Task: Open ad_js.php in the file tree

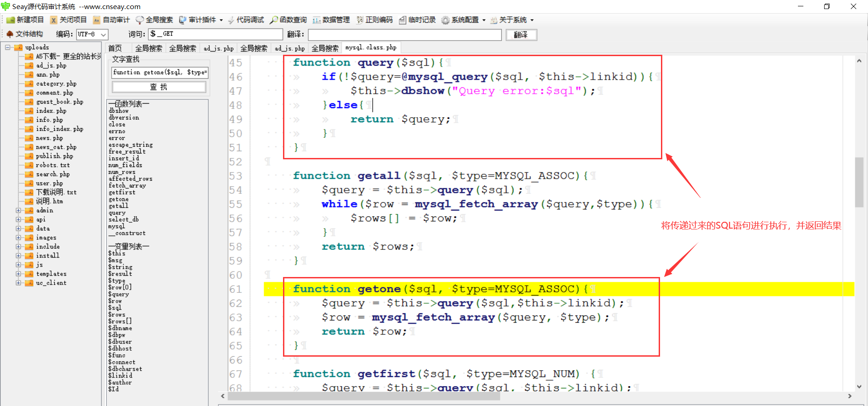Action: (51, 66)
